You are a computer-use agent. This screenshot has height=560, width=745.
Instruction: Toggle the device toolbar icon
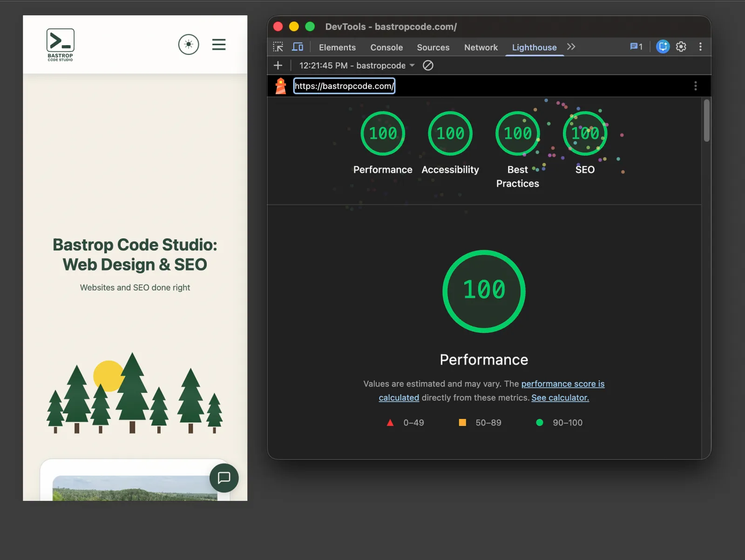click(298, 47)
